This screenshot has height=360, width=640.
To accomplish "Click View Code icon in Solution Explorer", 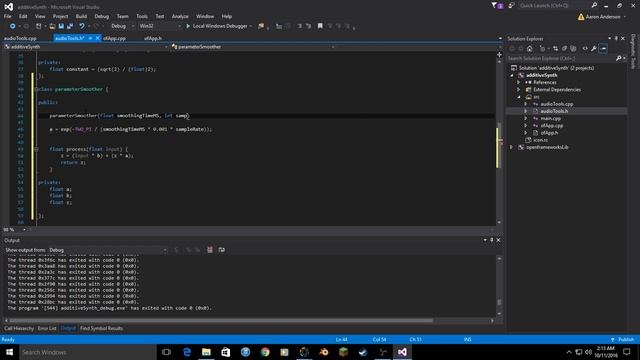I will point(585,49).
